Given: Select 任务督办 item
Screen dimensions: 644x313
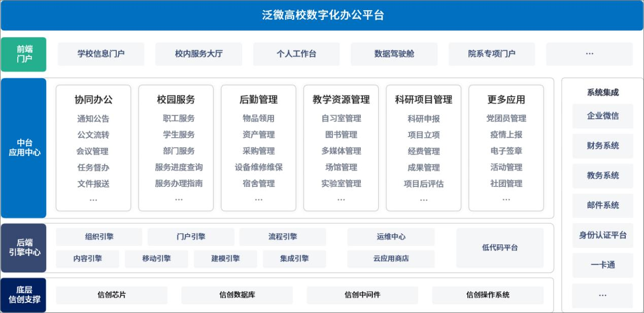Looking at the screenshot, I should coord(93,168).
